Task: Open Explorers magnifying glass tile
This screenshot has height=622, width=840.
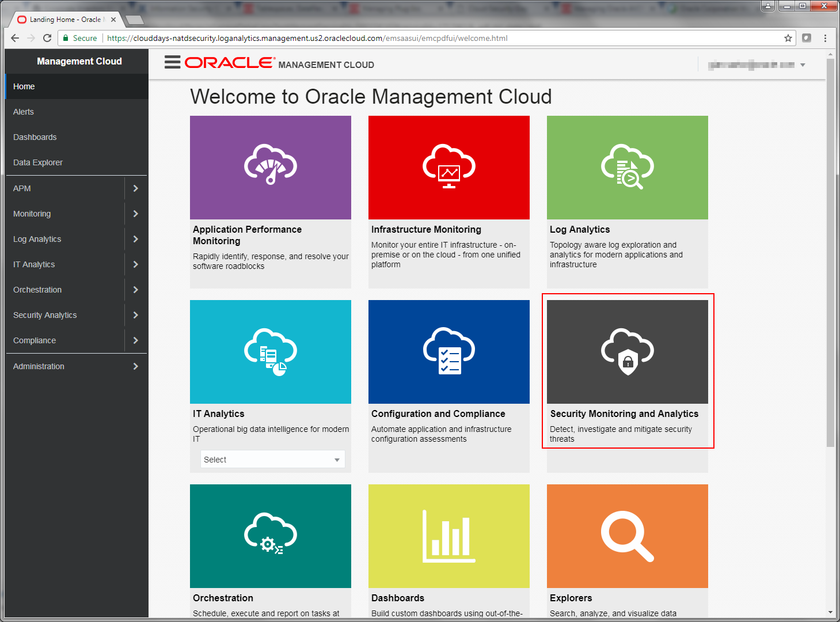Action: 628,536
